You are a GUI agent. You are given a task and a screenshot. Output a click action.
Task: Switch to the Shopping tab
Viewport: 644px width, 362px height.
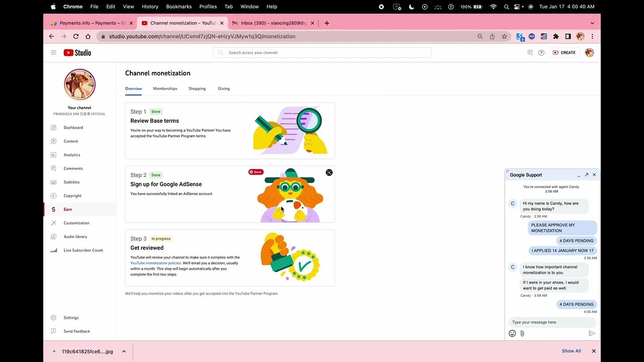pos(197,88)
